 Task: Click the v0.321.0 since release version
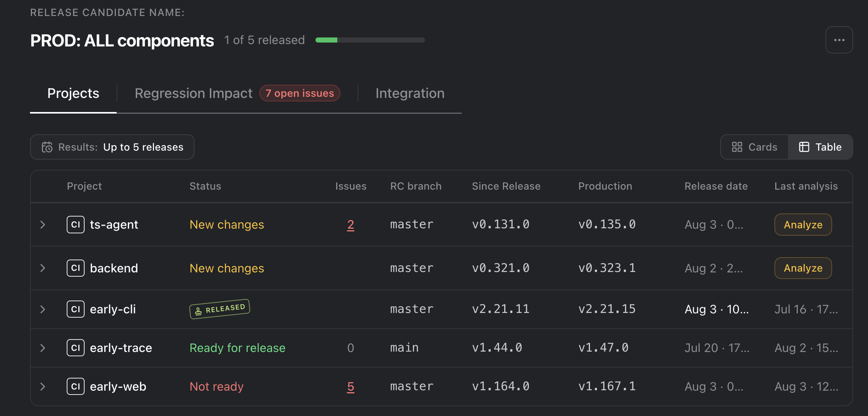point(501,268)
